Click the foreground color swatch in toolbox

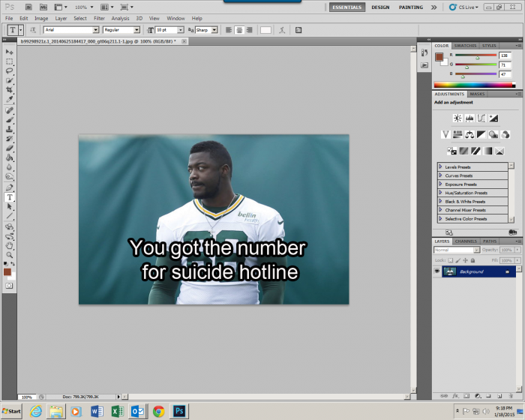coord(7,271)
